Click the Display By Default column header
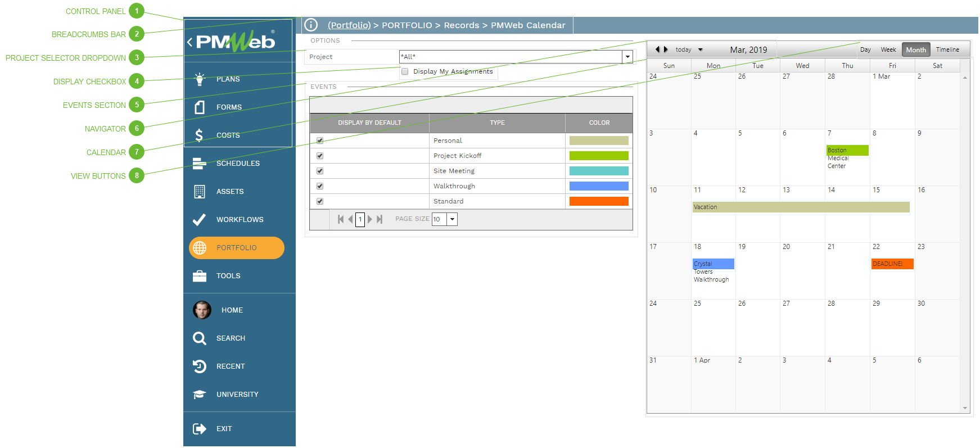Viewport: 980px width, 448px height. [x=369, y=123]
